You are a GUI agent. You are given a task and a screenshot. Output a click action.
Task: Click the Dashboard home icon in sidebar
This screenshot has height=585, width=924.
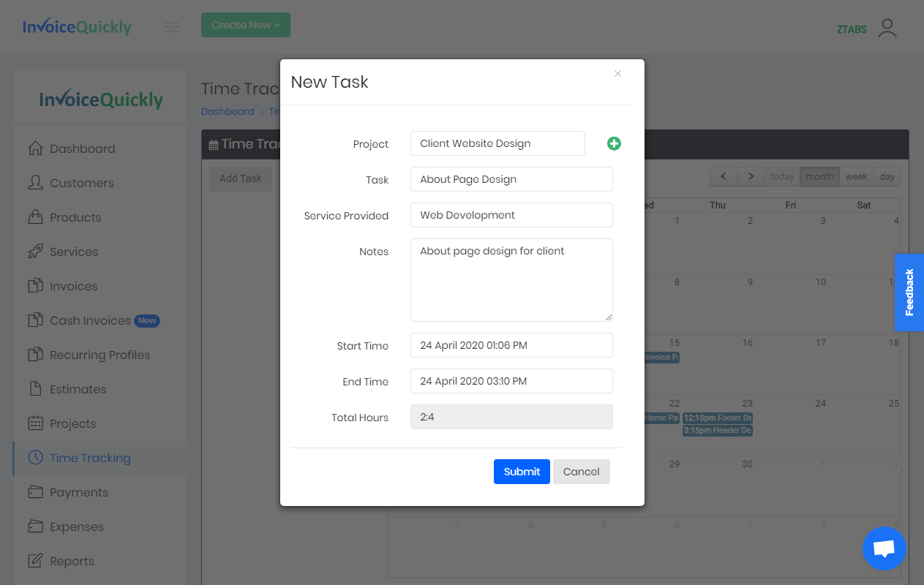click(x=35, y=148)
